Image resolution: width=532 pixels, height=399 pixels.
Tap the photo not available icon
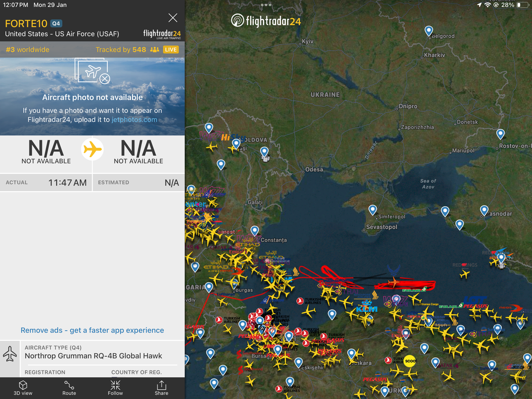[x=92, y=71]
